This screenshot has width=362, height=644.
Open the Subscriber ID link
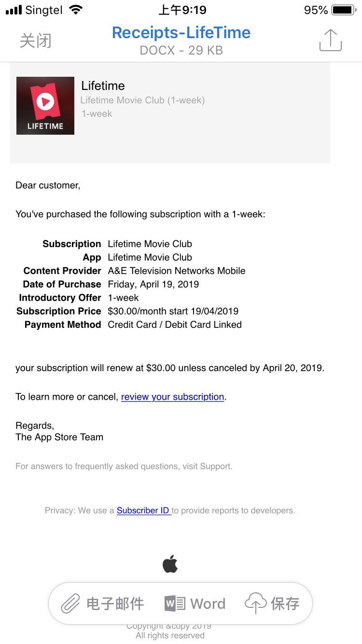click(x=143, y=510)
